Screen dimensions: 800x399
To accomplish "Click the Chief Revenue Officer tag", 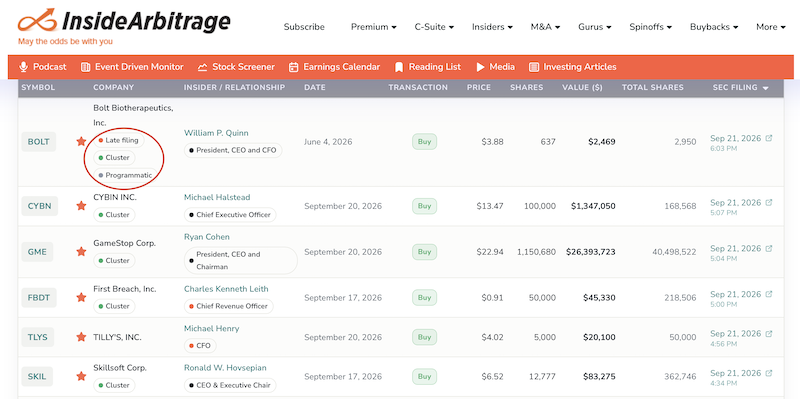I will point(229,306).
